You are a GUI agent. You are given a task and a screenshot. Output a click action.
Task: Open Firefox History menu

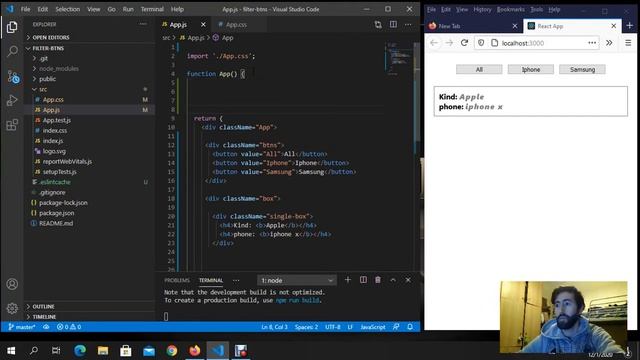[x=482, y=9]
